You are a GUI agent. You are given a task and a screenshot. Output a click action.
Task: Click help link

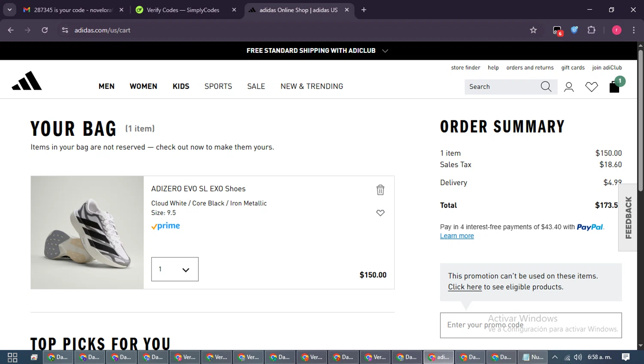coord(493,67)
